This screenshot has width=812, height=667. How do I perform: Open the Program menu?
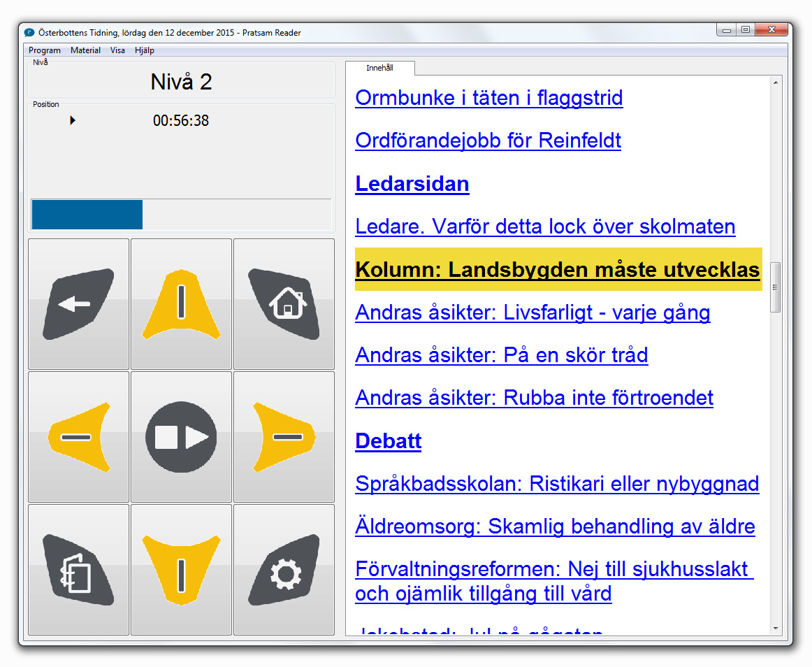pyautogui.click(x=45, y=50)
